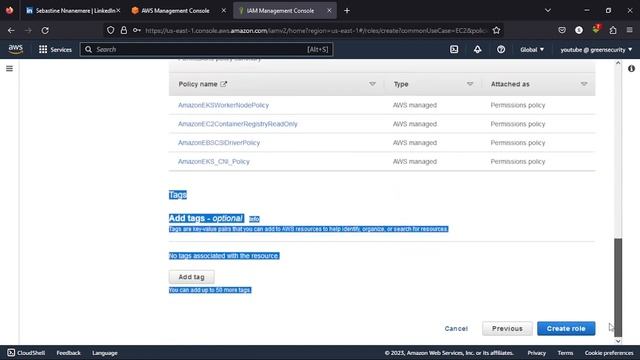The height and width of the screenshot is (360, 640).
Task: Click the Cancel link
Action: (x=456, y=329)
